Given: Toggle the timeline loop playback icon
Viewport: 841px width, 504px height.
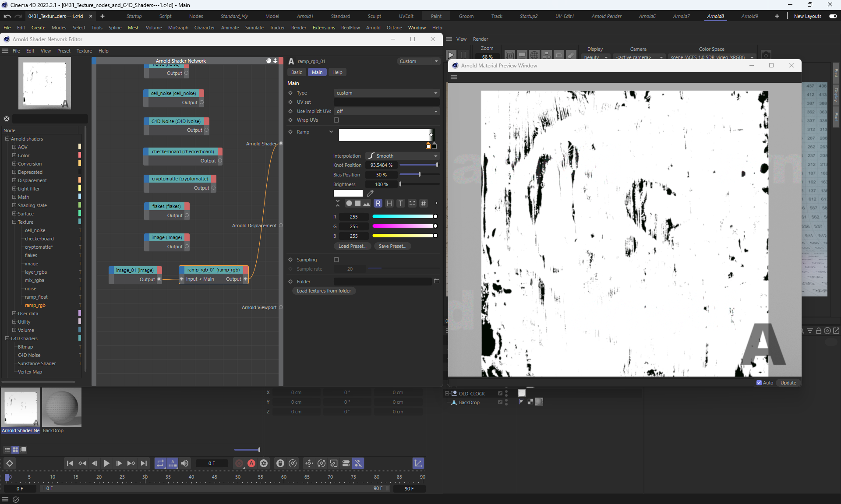Looking at the screenshot, I should point(160,463).
